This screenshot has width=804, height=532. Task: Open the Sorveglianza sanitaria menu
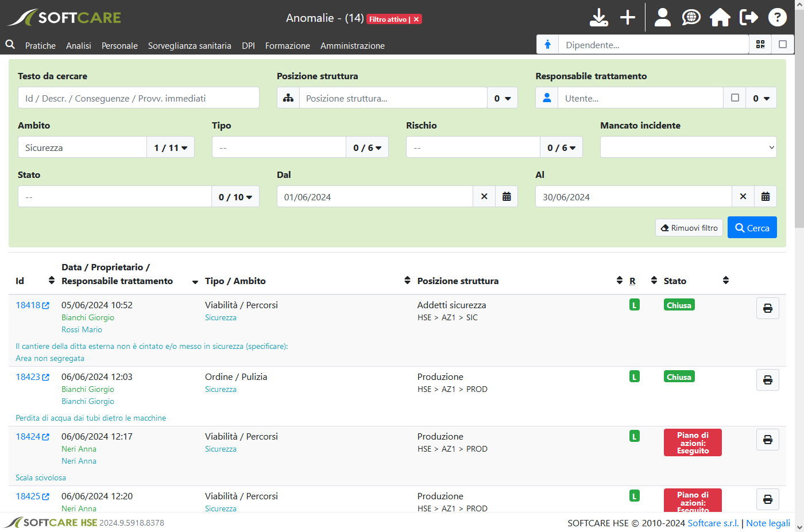coord(190,46)
